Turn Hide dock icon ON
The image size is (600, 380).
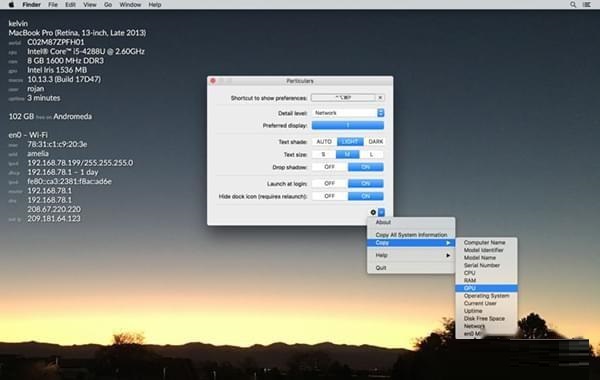(365, 196)
